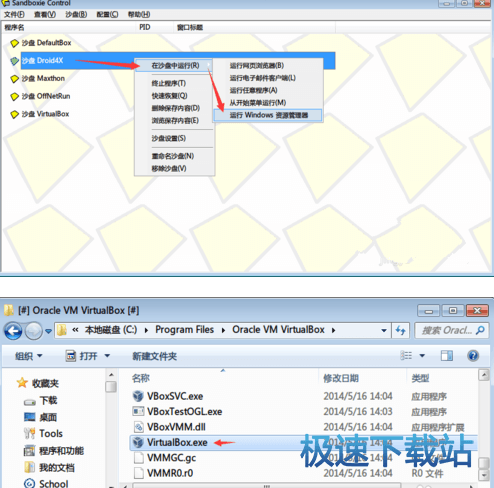494x488 pixels.
Task: Open recent pages dropdown arrow
Action: point(49,331)
